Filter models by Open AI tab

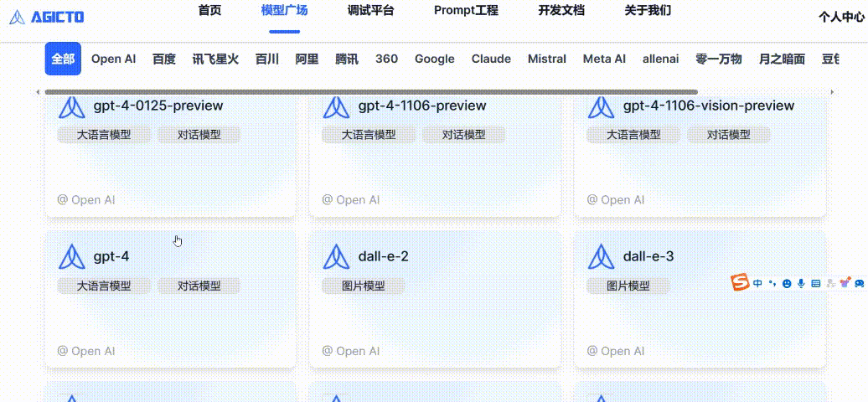tap(113, 59)
